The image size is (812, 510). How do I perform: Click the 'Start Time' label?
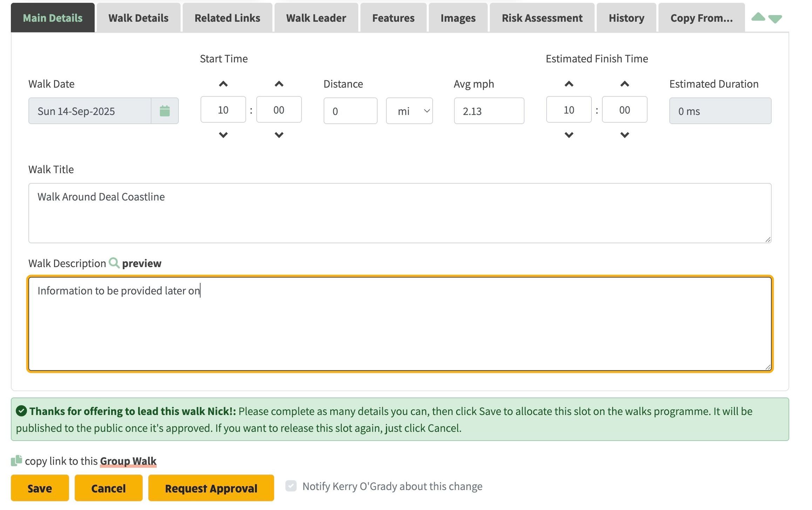224,59
